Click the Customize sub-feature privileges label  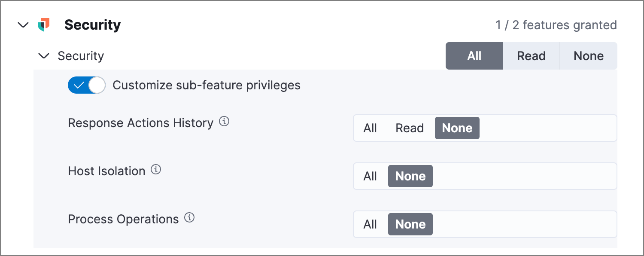pos(206,85)
